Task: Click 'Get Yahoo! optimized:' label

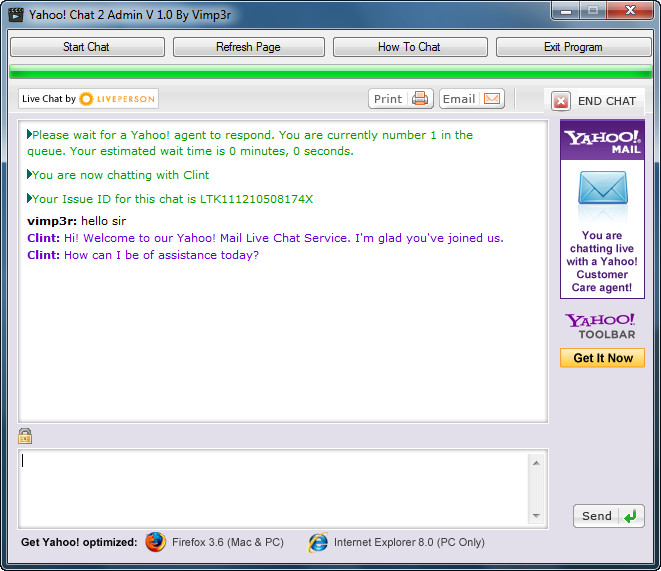Action: pyautogui.click(x=79, y=542)
